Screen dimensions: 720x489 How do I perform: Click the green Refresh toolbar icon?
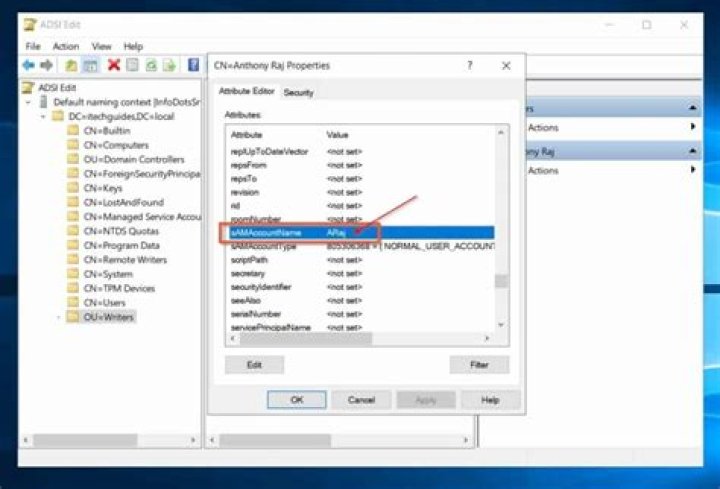coord(151,65)
